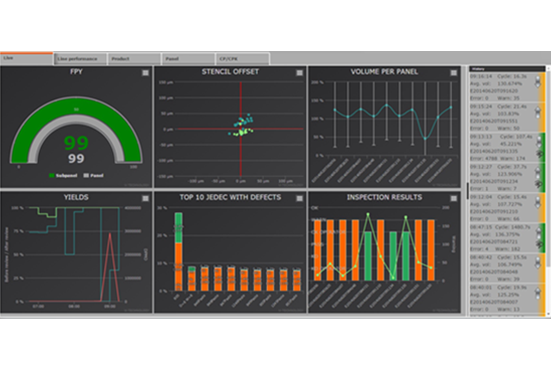Image resolution: width=551 pixels, height=370 pixels.
Task: Click the panel icon in 08:40:42 history entry
Action: click(x=538, y=263)
